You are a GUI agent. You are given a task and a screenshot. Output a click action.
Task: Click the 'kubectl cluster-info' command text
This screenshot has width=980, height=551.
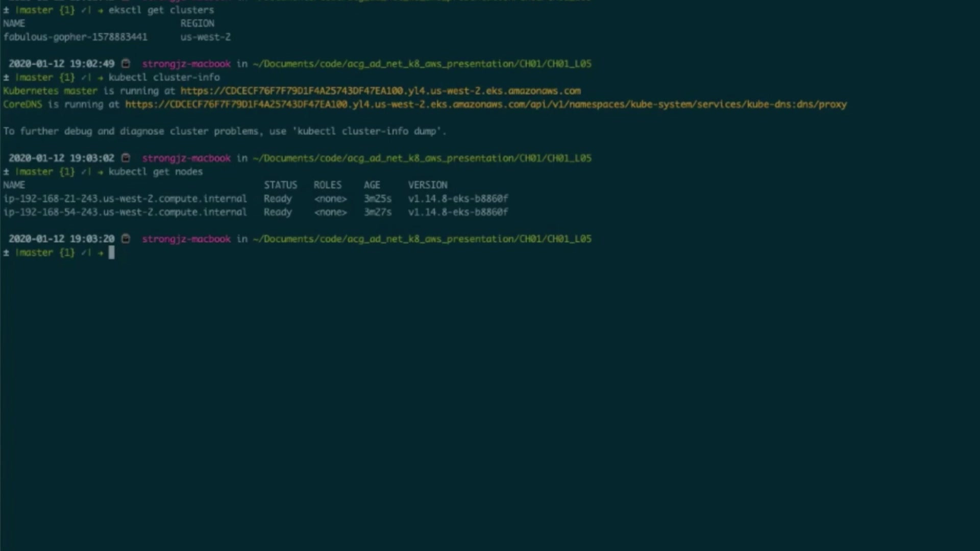164,78
